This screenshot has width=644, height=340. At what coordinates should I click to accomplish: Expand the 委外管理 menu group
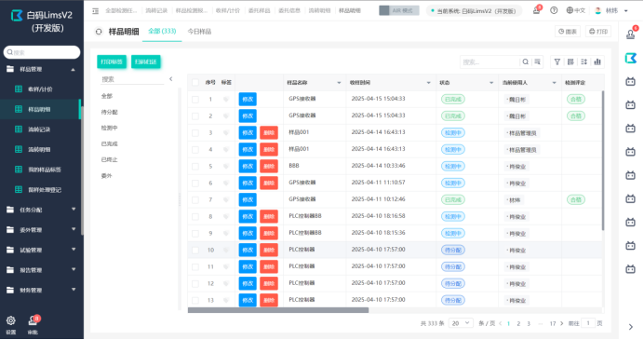(41, 230)
